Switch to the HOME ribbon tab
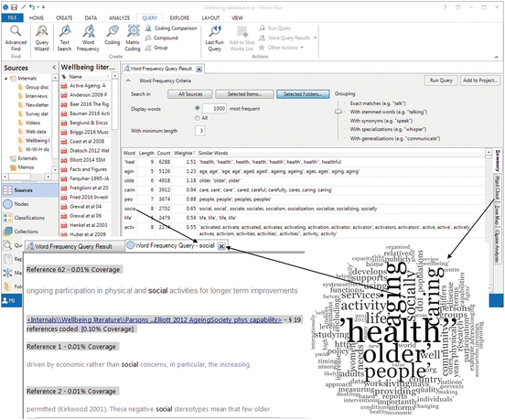The width and height of the screenshot is (505, 420). (37, 18)
